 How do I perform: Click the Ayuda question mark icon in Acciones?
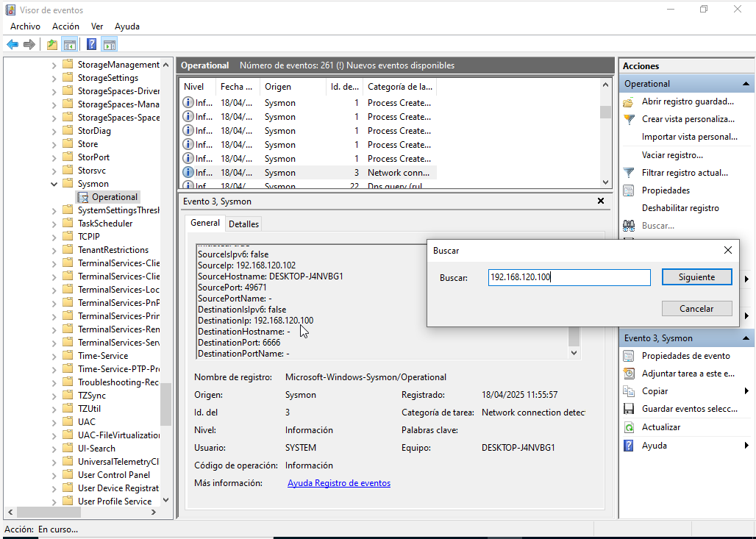point(628,446)
